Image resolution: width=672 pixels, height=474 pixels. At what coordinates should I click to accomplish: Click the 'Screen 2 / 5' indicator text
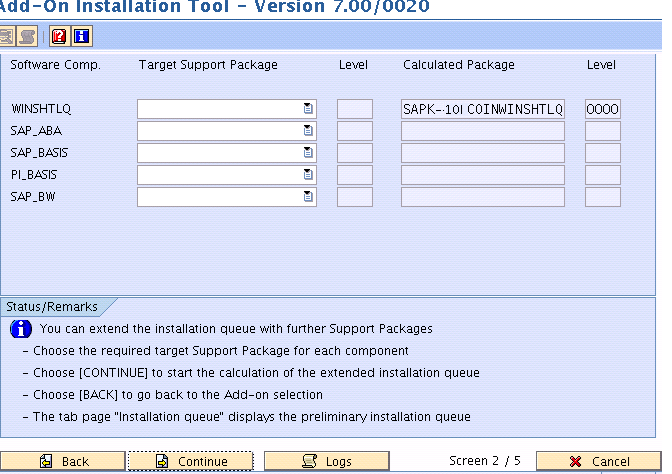(x=485, y=461)
